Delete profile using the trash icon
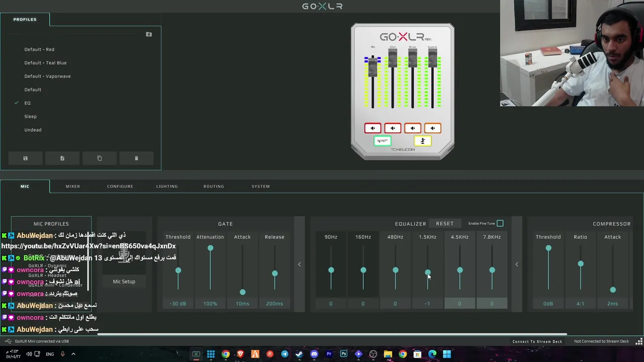644x362 pixels. click(x=136, y=158)
